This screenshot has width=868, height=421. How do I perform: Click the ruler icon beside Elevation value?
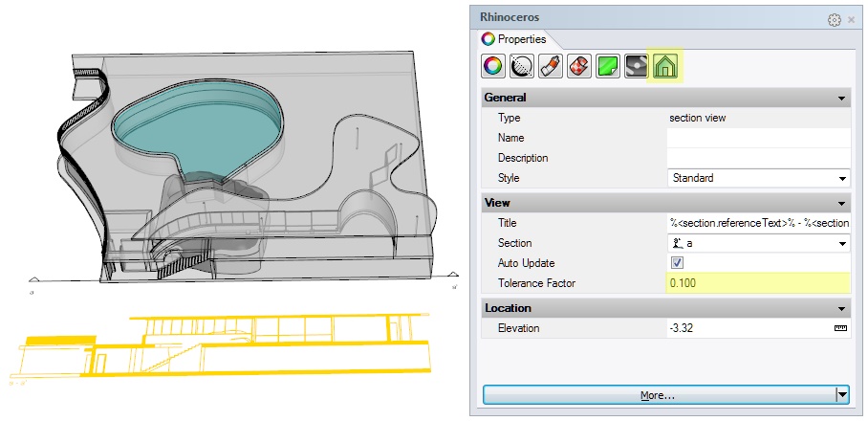841,328
